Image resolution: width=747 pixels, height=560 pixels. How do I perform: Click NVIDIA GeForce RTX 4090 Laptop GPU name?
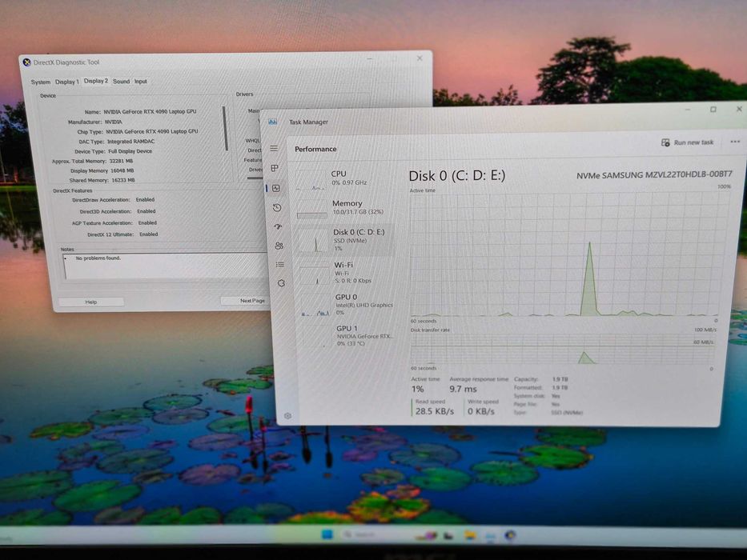click(150, 111)
